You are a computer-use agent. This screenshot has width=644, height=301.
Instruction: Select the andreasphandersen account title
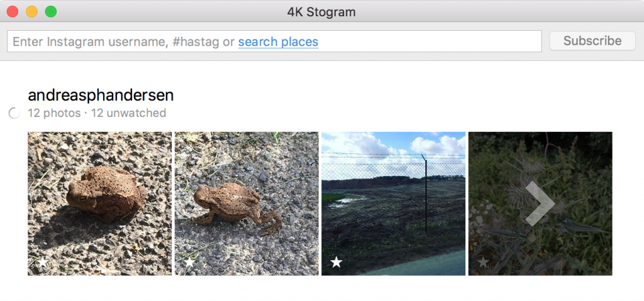point(101,96)
